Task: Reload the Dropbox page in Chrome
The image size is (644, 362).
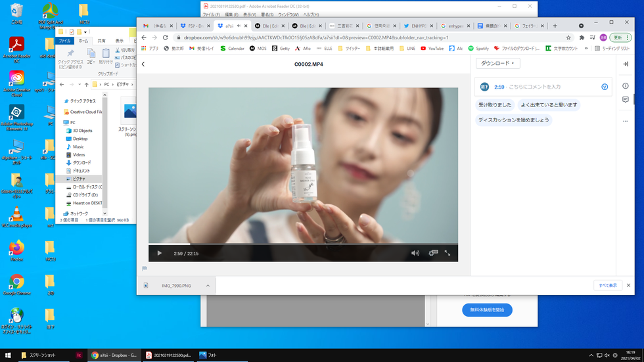Action: click(x=165, y=37)
